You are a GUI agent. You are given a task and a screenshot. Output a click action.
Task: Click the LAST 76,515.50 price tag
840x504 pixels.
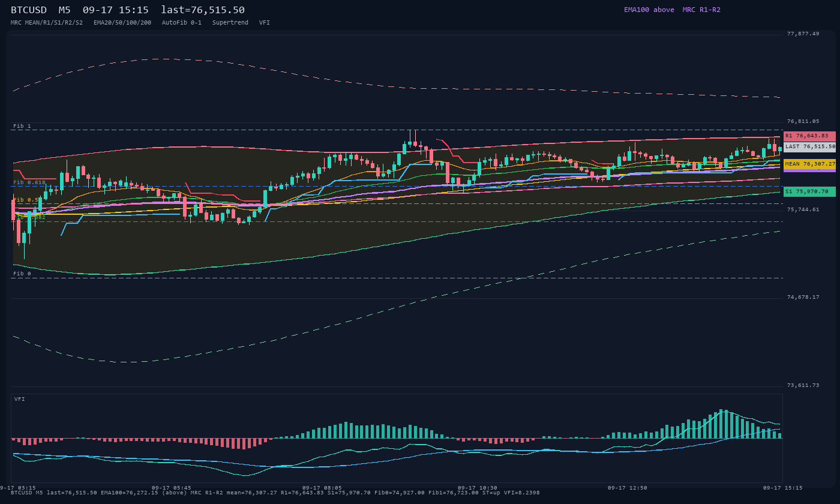point(809,147)
